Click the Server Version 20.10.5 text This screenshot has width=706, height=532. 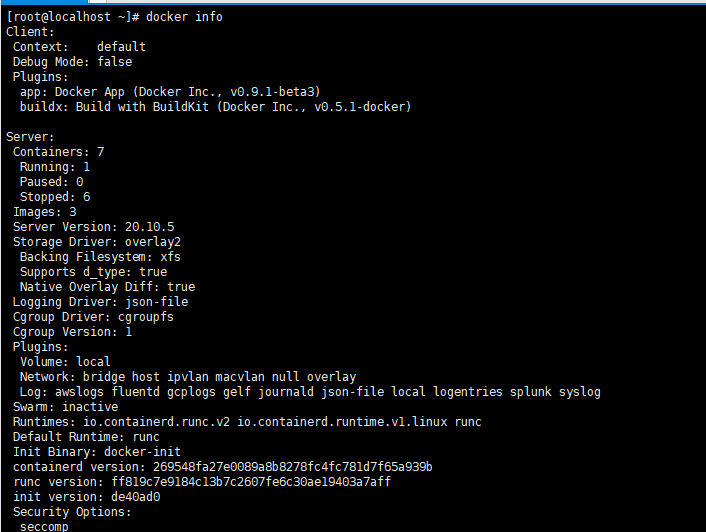click(94, 227)
